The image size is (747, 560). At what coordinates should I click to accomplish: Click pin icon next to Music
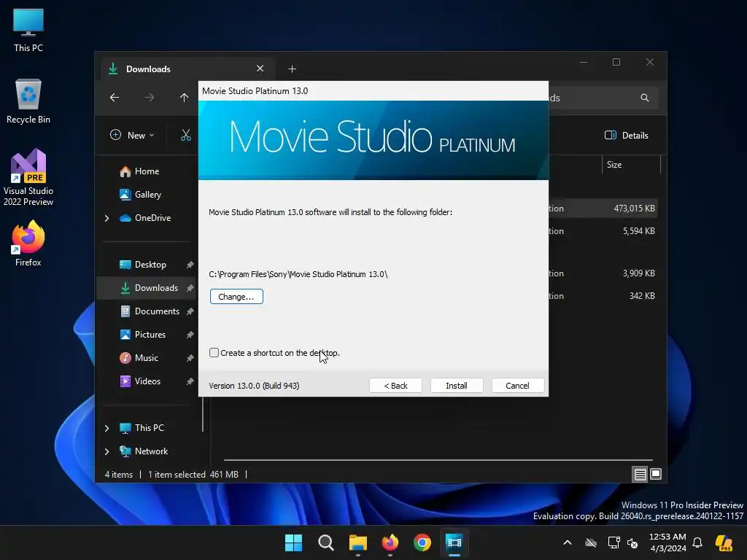tap(190, 358)
